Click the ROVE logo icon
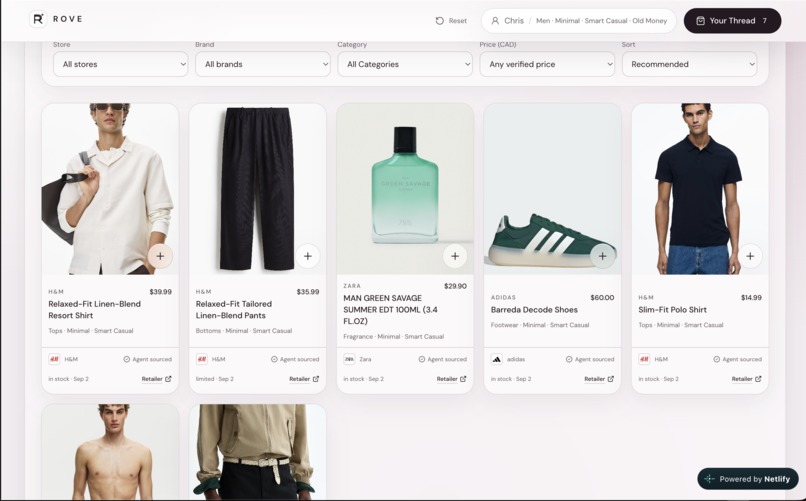This screenshot has width=806, height=501. click(38, 19)
